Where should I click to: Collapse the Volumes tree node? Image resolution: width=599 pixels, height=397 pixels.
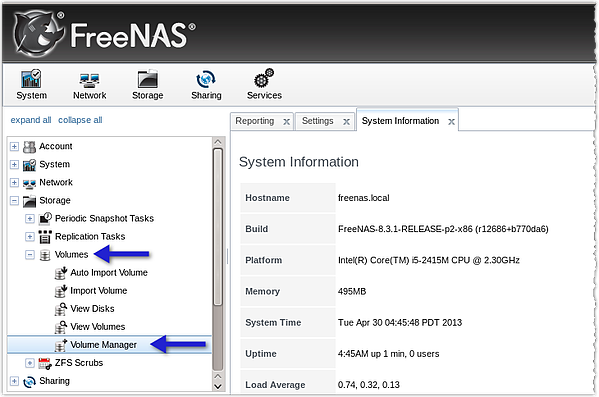point(30,254)
